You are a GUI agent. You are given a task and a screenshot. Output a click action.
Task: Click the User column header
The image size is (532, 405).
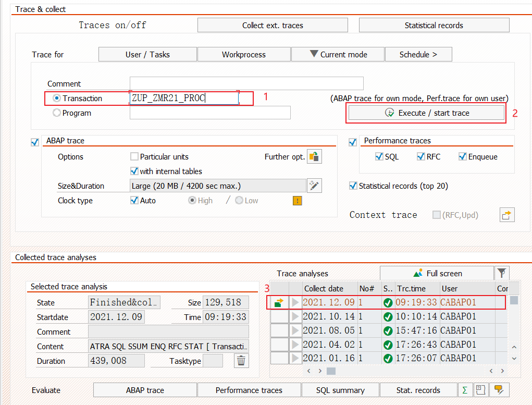(x=467, y=289)
